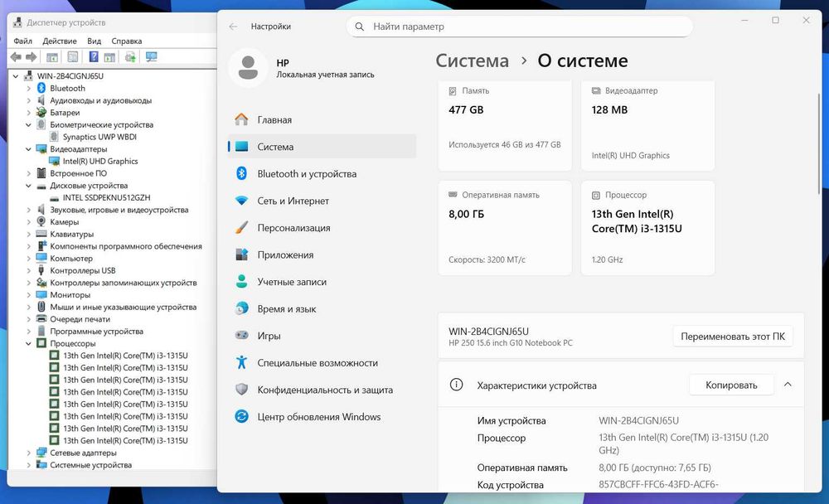
Task: Collapse the Биометрические устройства node
Action: click(x=28, y=125)
